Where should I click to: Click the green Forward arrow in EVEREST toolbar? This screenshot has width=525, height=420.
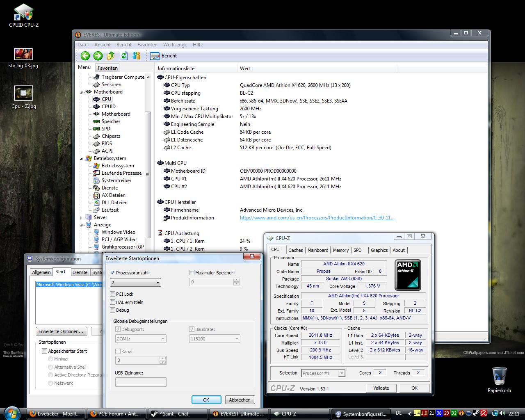98,56
